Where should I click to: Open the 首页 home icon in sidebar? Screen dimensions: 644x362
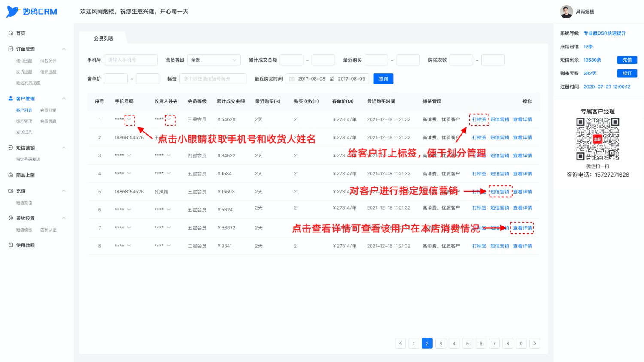[11, 33]
